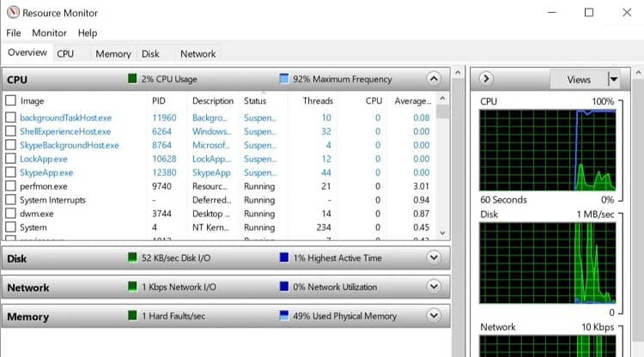Image resolution: width=644 pixels, height=357 pixels.
Task: Expand the Disk section
Action: [434, 257]
